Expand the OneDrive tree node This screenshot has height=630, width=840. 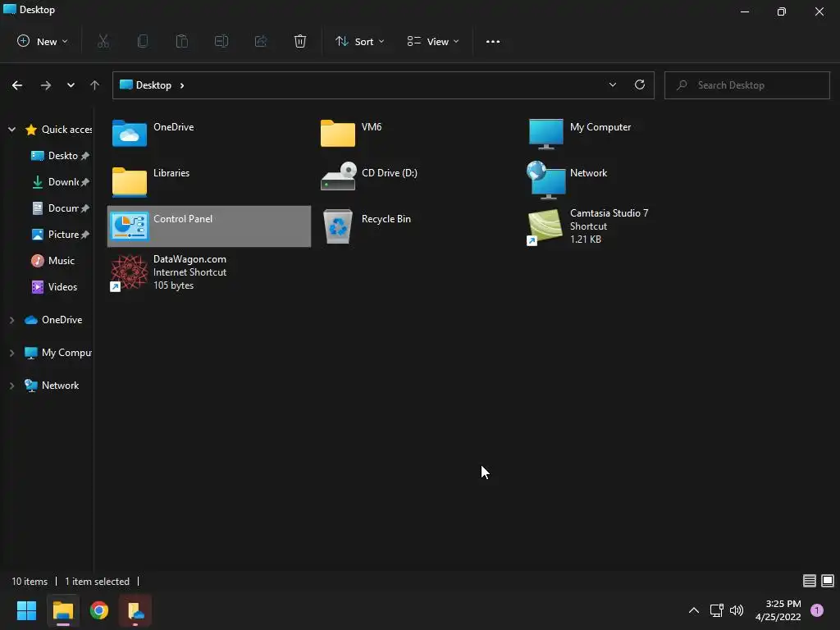pos(11,320)
